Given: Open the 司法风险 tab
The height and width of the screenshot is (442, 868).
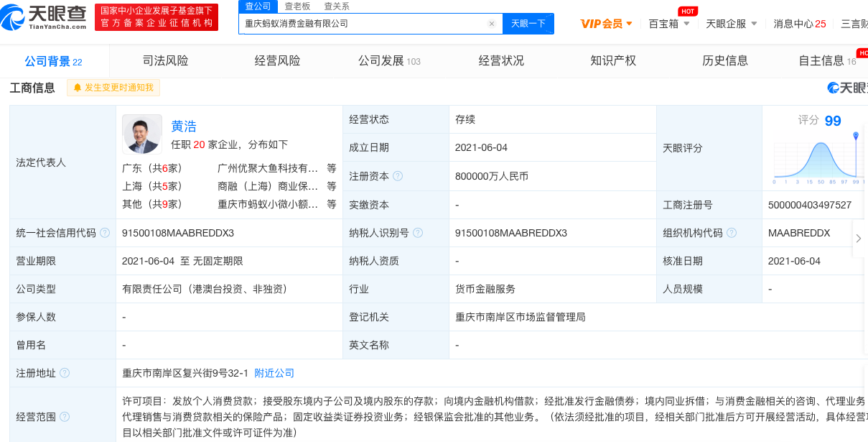Looking at the screenshot, I should coord(165,61).
